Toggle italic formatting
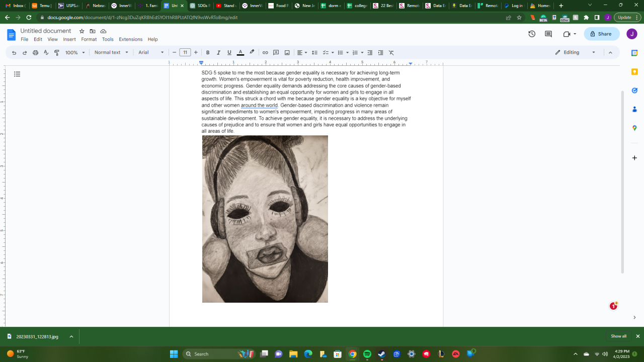The height and width of the screenshot is (362, 644). [x=218, y=52]
